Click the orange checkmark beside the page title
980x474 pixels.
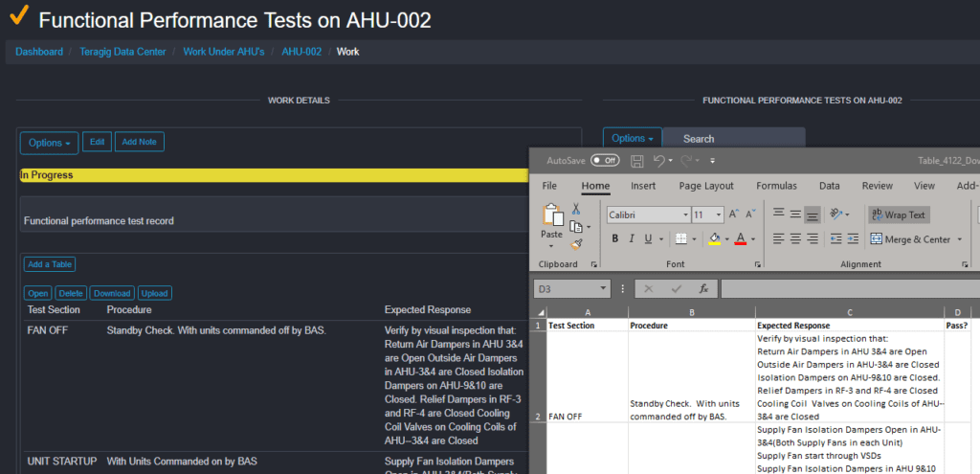[x=19, y=15]
